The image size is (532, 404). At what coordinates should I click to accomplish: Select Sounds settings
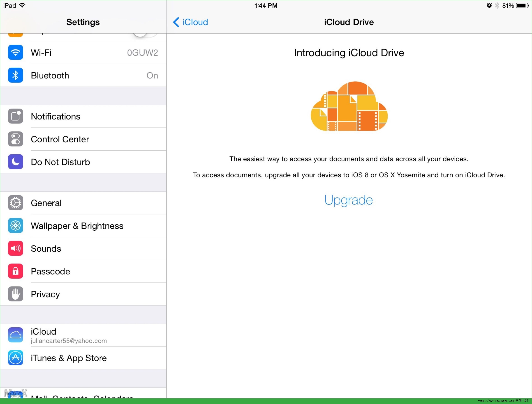83,249
